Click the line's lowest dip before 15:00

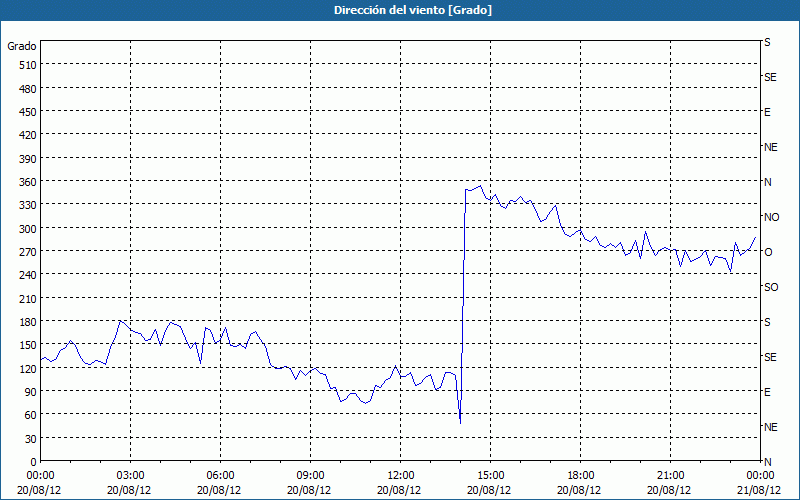460,423
